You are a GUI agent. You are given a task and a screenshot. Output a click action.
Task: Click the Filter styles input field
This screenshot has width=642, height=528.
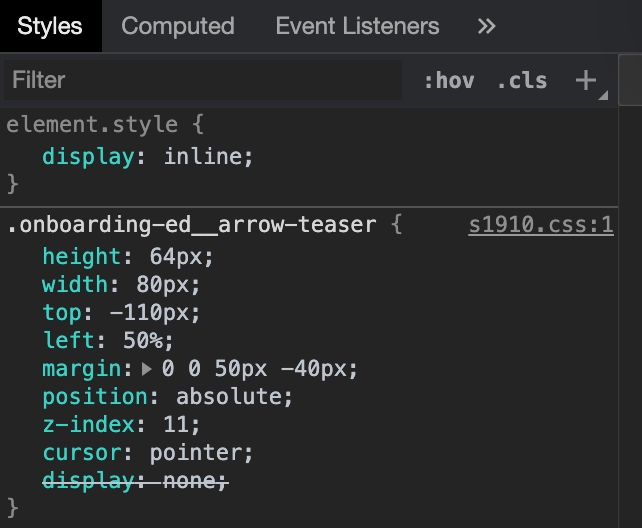[x=200, y=80]
